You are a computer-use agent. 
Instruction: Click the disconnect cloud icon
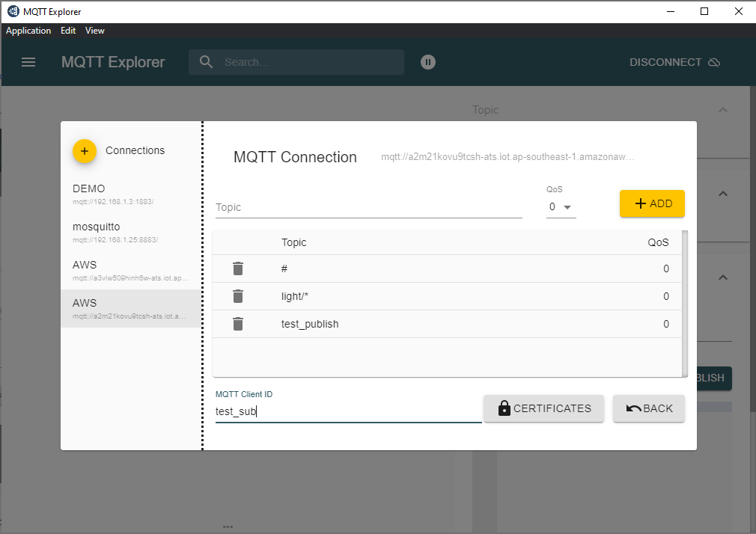click(x=715, y=62)
